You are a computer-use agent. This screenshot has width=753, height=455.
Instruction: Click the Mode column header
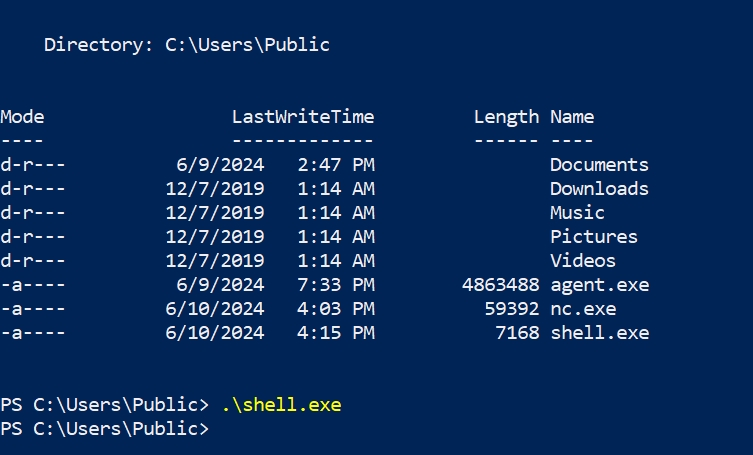click(22, 117)
